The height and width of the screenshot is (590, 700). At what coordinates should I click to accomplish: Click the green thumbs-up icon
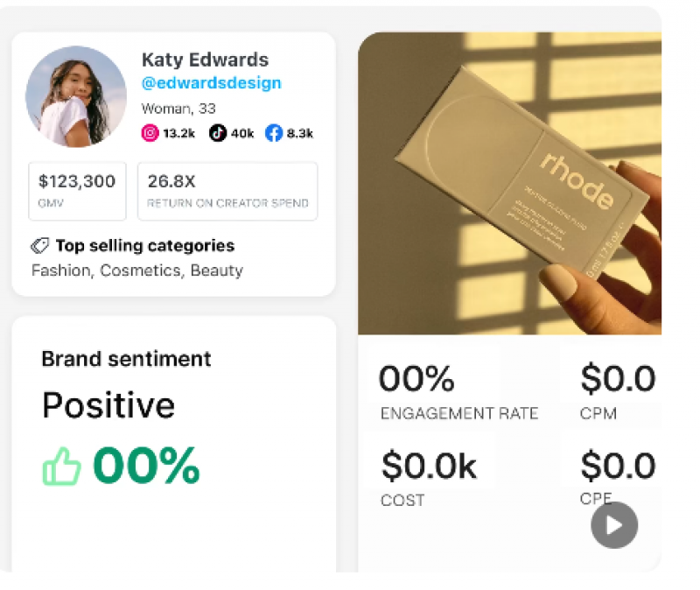[61, 468]
